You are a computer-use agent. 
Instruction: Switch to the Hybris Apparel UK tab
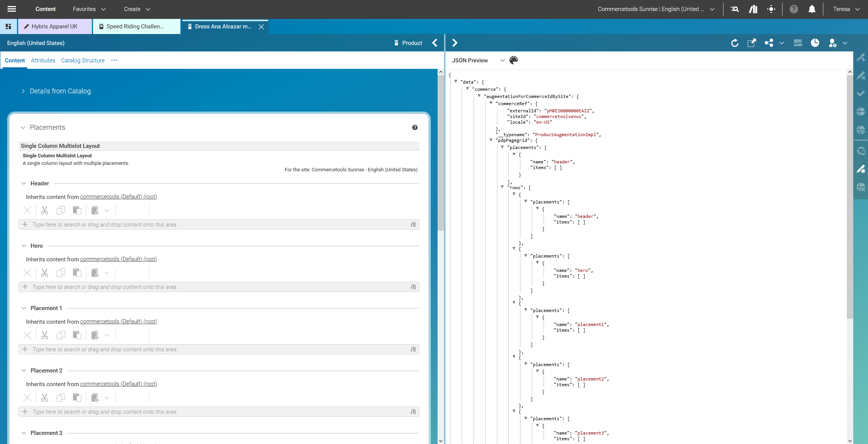coord(54,26)
